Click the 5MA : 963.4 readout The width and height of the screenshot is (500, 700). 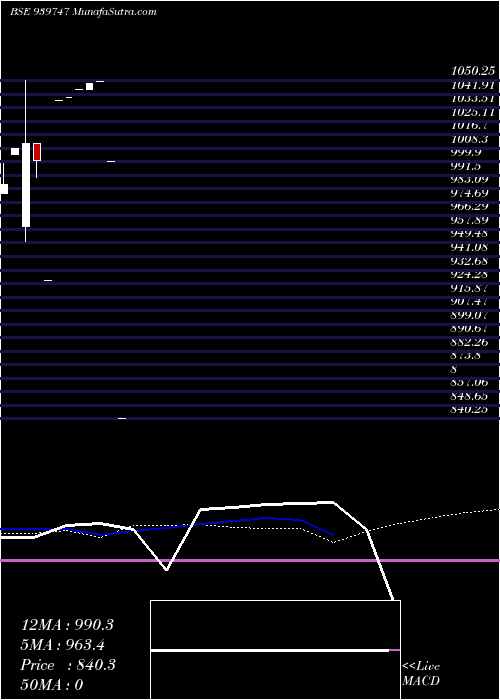[x=64, y=645]
